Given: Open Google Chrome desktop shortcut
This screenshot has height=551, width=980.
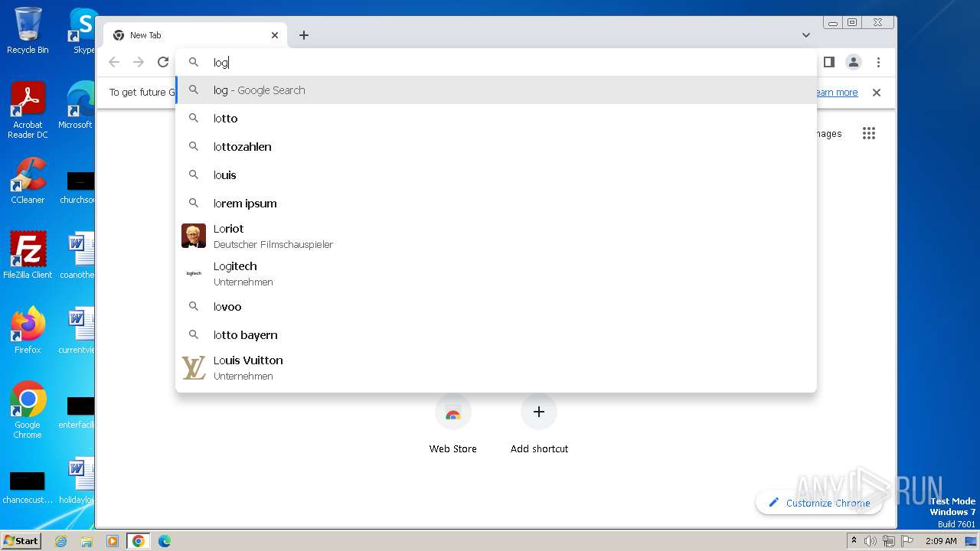Looking at the screenshot, I should (28, 410).
